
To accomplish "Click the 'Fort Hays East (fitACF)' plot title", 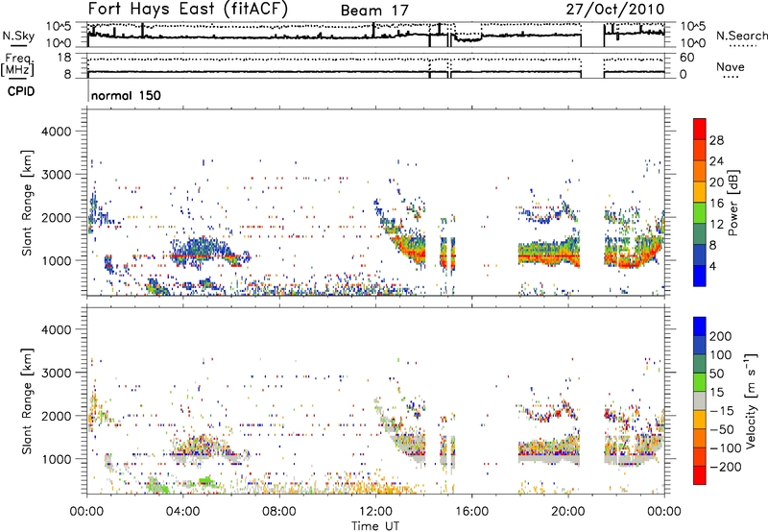I will coord(188,10).
